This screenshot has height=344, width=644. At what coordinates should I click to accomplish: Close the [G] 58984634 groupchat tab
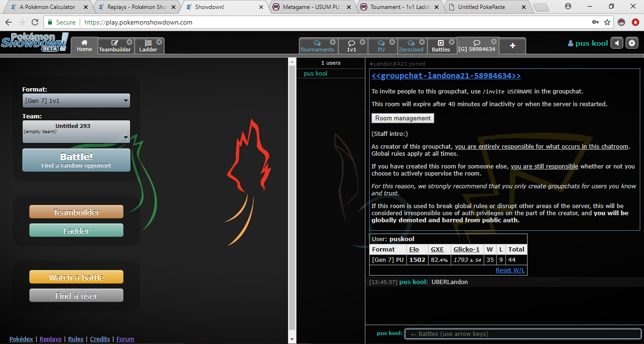494,42
